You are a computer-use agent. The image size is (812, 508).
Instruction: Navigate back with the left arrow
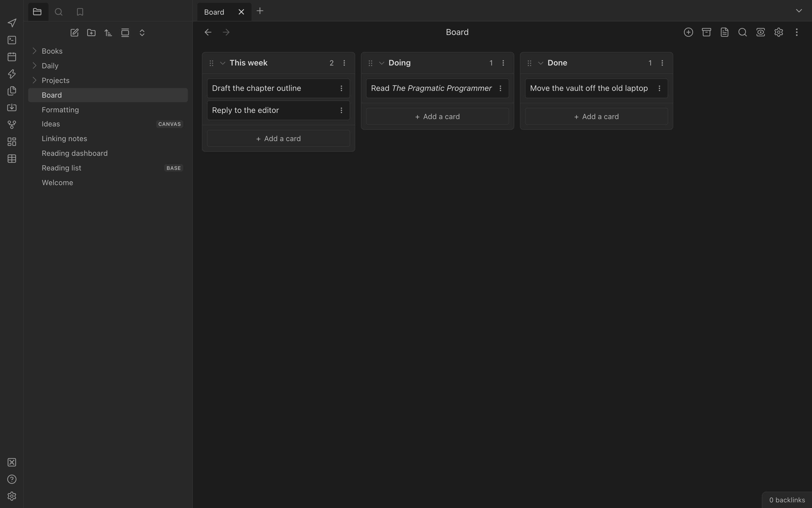click(208, 32)
